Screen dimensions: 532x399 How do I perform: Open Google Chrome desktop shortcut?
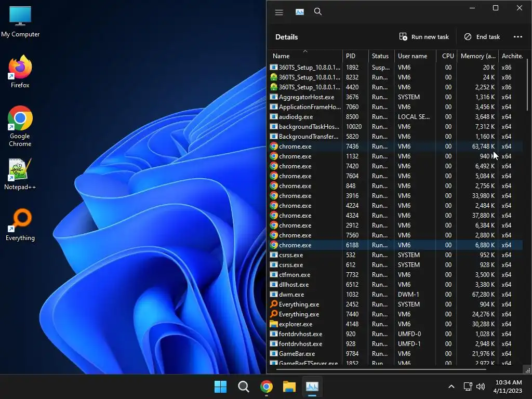pyautogui.click(x=20, y=126)
